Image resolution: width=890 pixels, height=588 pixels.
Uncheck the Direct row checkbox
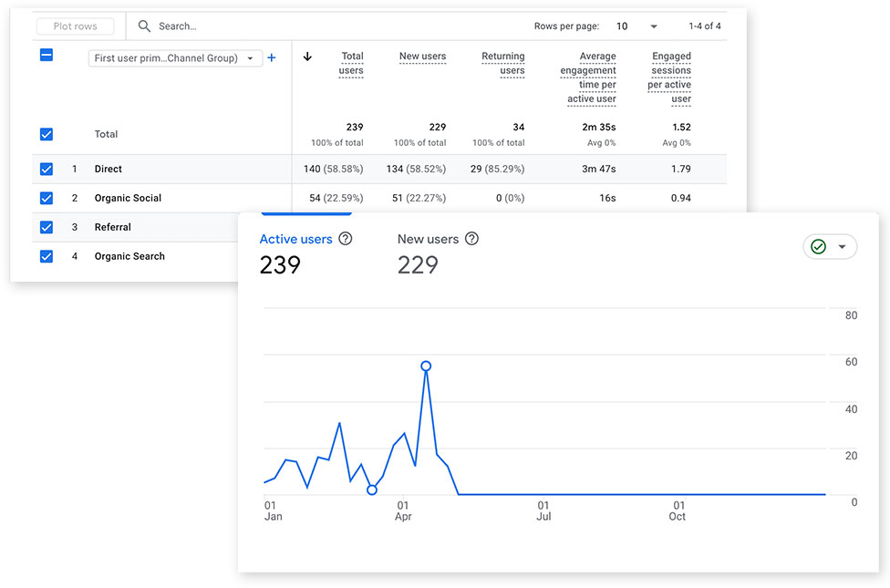click(x=47, y=169)
